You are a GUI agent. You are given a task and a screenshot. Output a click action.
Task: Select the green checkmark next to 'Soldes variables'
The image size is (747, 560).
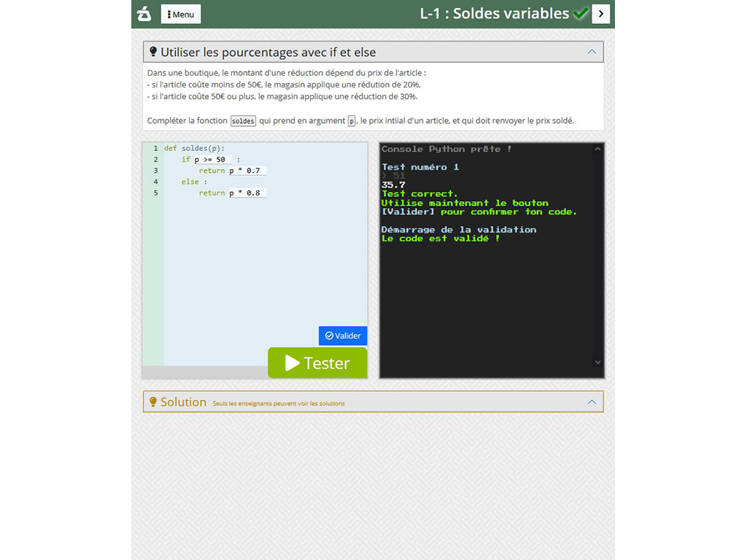579,12
